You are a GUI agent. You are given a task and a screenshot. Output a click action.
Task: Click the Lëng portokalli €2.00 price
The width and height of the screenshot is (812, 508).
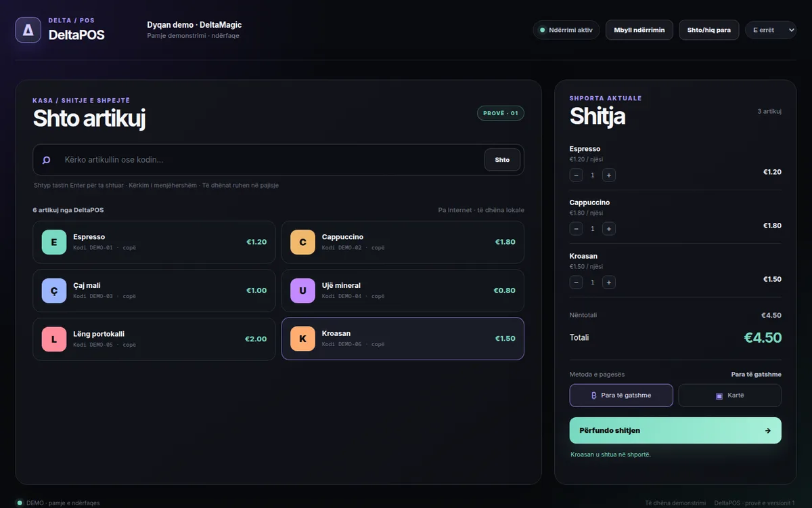pyautogui.click(x=256, y=339)
